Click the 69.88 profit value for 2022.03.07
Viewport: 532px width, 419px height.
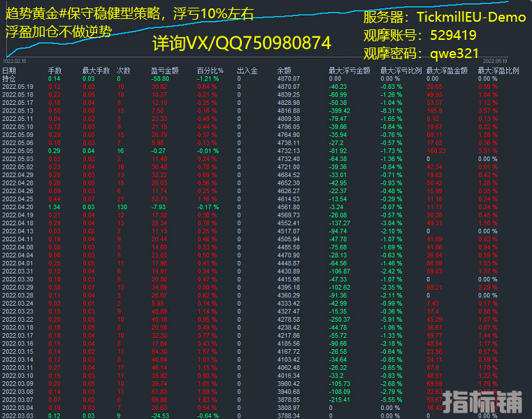[159, 399]
